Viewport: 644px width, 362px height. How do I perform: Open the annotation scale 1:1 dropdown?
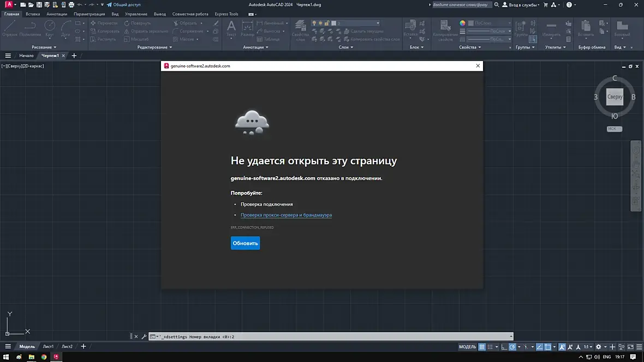588,347
